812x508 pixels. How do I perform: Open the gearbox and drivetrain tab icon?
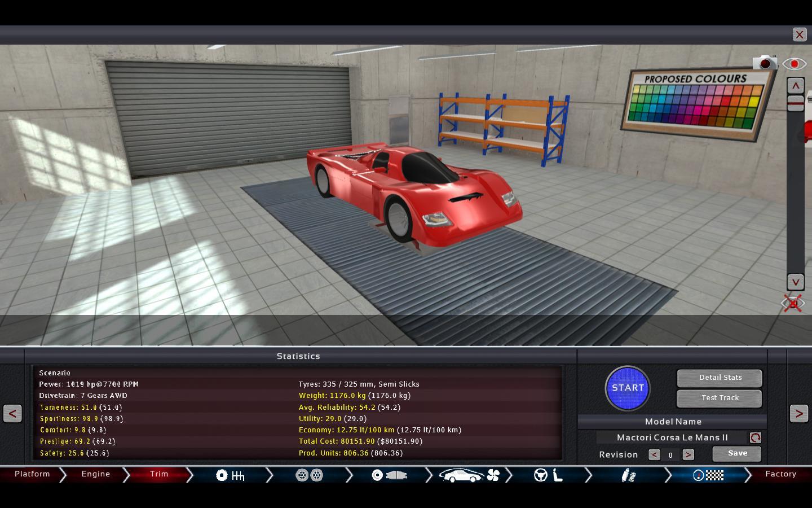click(x=230, y=475)
